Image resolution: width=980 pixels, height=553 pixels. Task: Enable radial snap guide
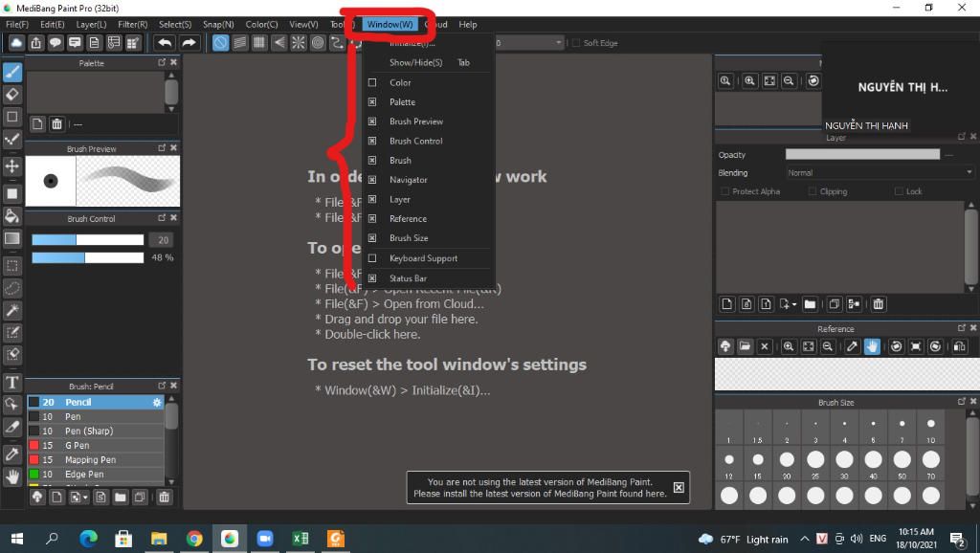coord(299,42)
